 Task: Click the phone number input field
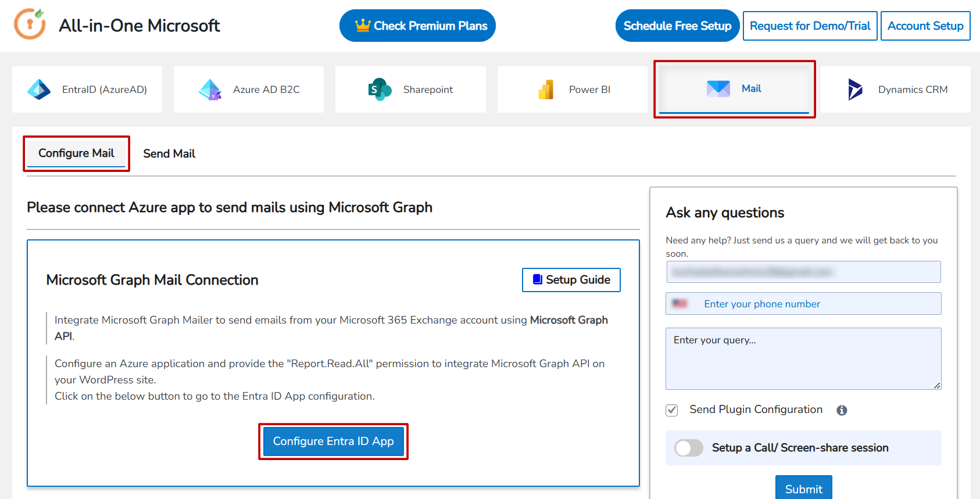pyautogui.click(x=803, y=304)
